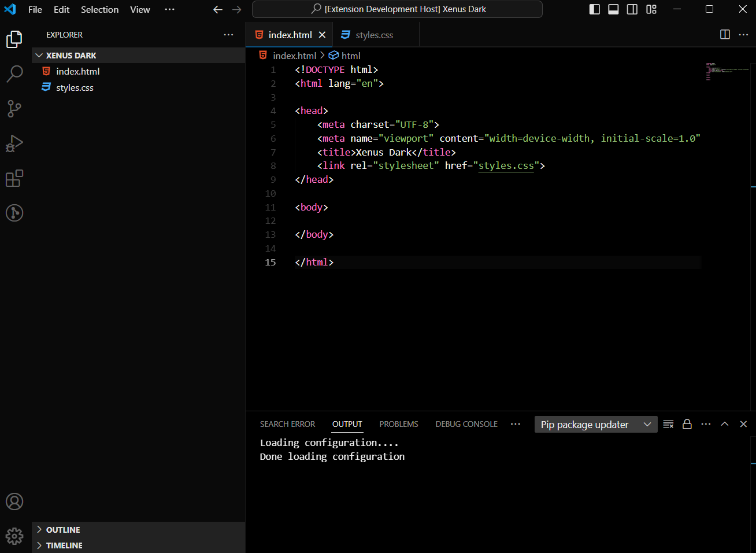Toggle the primary side bar layout icon
The width and height of the screenshot is (756, 553).
click(594, 9)
